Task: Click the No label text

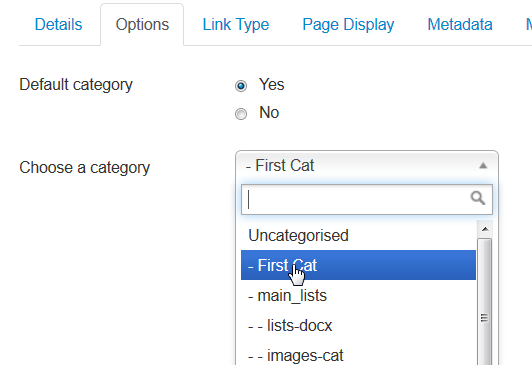Action: click(x=269, y=112)
